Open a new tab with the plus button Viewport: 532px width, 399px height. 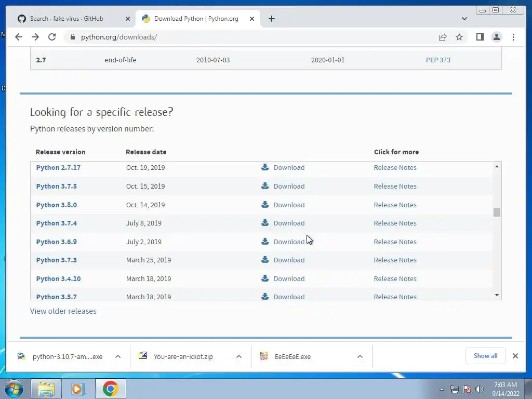tap(271, 19)
